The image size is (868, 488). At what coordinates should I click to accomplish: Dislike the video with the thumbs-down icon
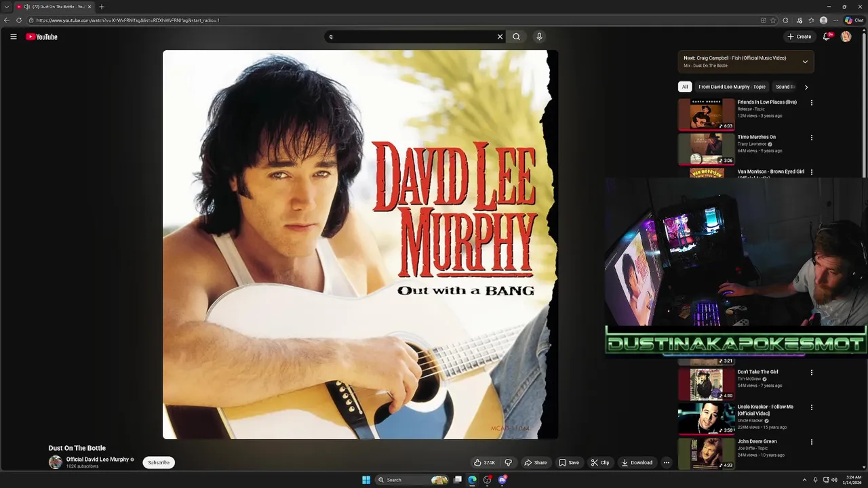point(508,462)
